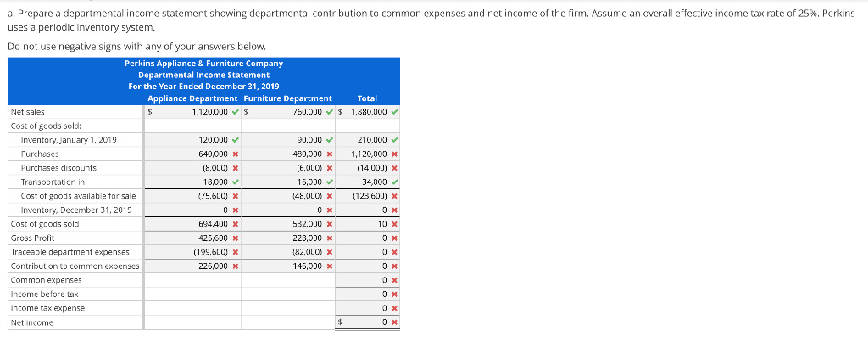The width and height of the screenshot is (868, 342).
Task: Click the 'Total' column header
Action: 367,98
